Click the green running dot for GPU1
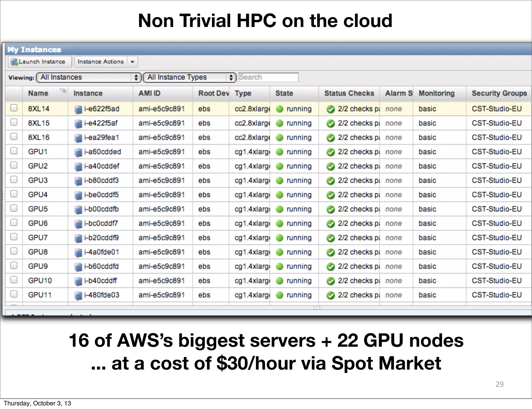 (280, 152)
